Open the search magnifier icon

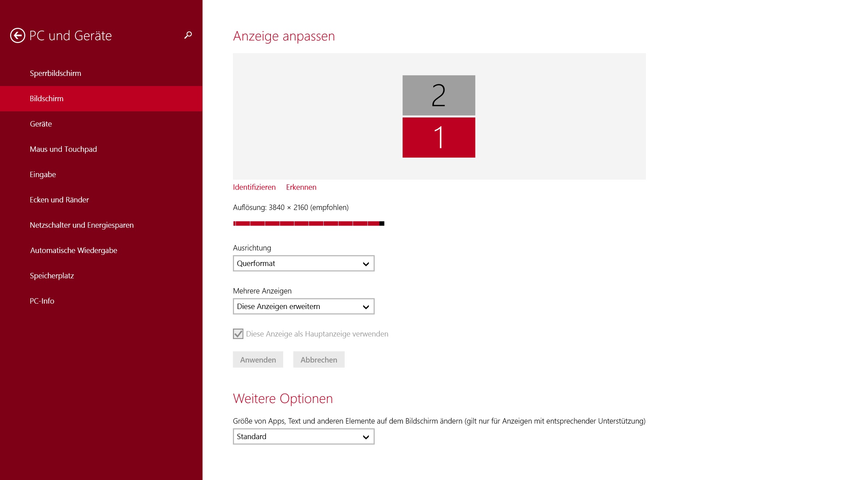tap(188, 35)
